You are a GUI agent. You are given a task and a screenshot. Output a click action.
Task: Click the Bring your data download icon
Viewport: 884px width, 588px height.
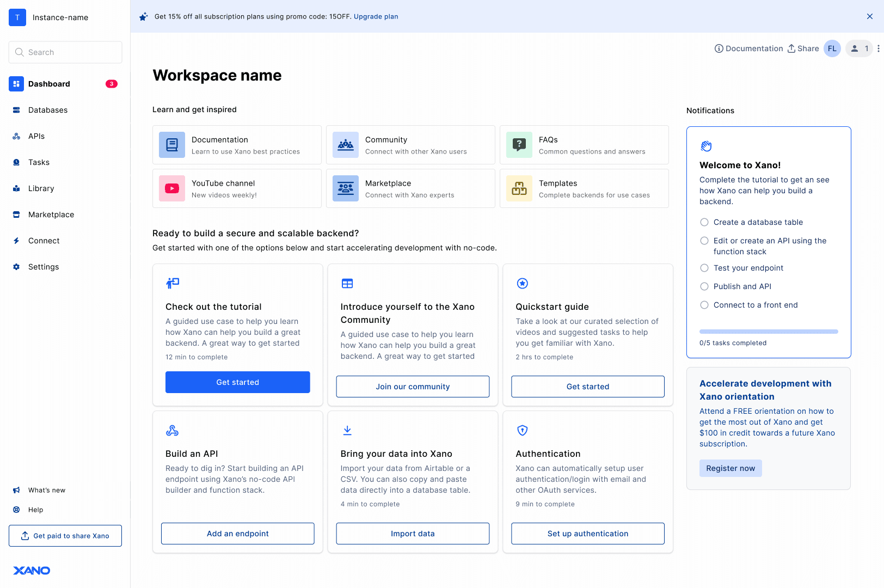347,431
